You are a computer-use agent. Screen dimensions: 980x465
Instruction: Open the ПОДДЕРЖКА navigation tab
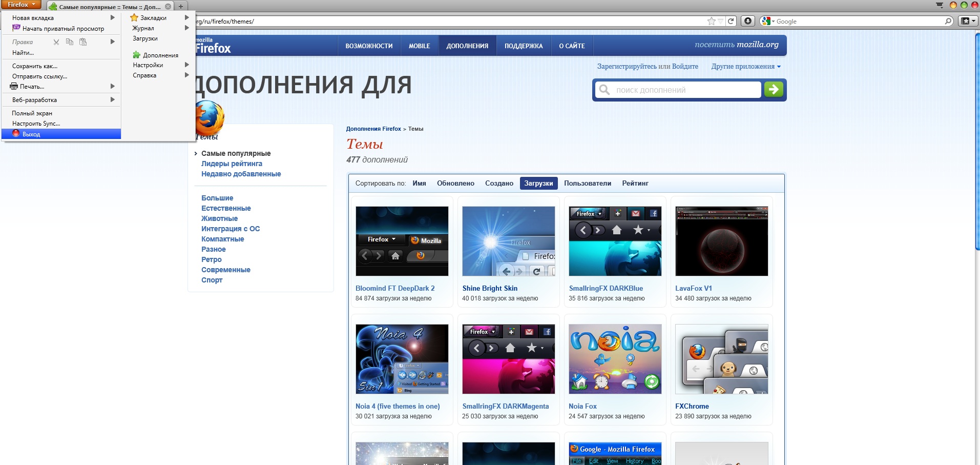tap(524, 46)
